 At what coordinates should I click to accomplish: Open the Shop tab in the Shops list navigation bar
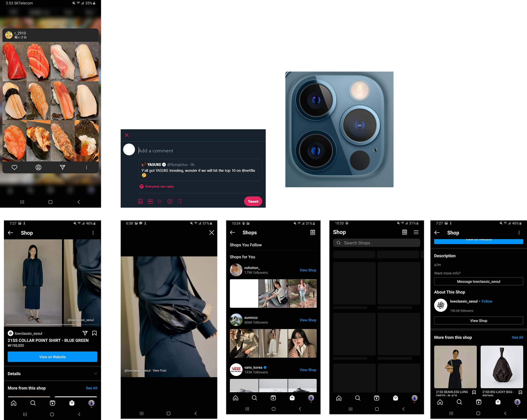pyautogui.click(x=292, y=398)
